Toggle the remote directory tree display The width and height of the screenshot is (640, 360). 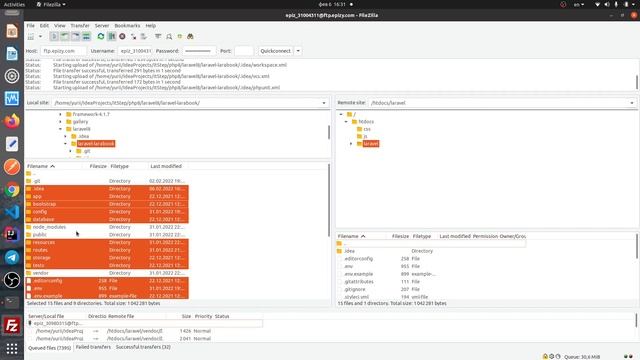(x=76, y=37)
